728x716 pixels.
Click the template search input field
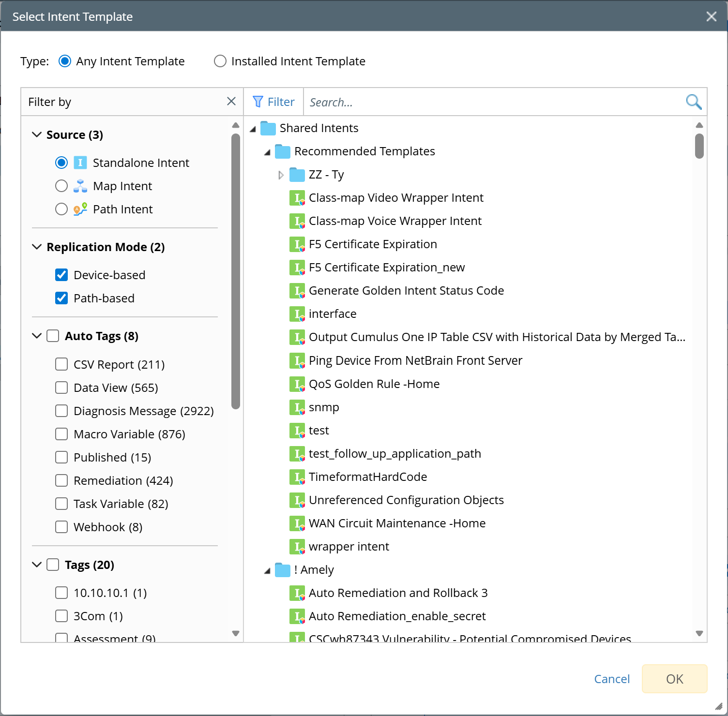point(494,102)
